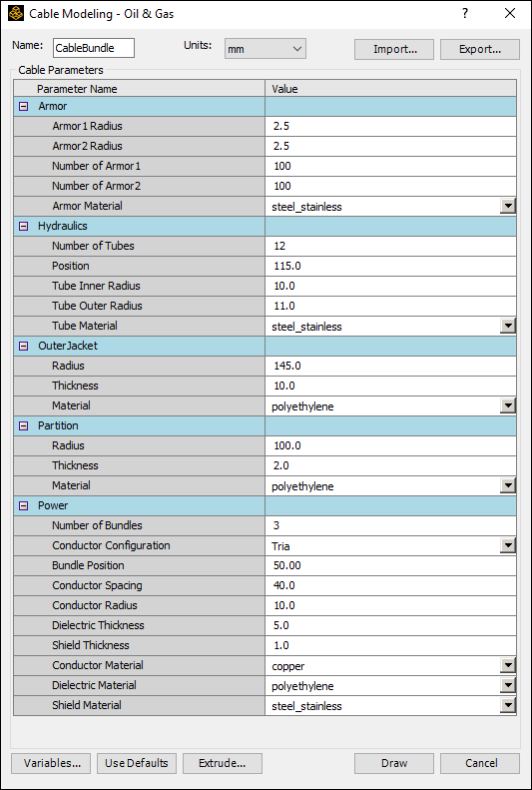Screen dimensions: 532x790
Task: Click the Value column header
Action: [x=390, y=89]
